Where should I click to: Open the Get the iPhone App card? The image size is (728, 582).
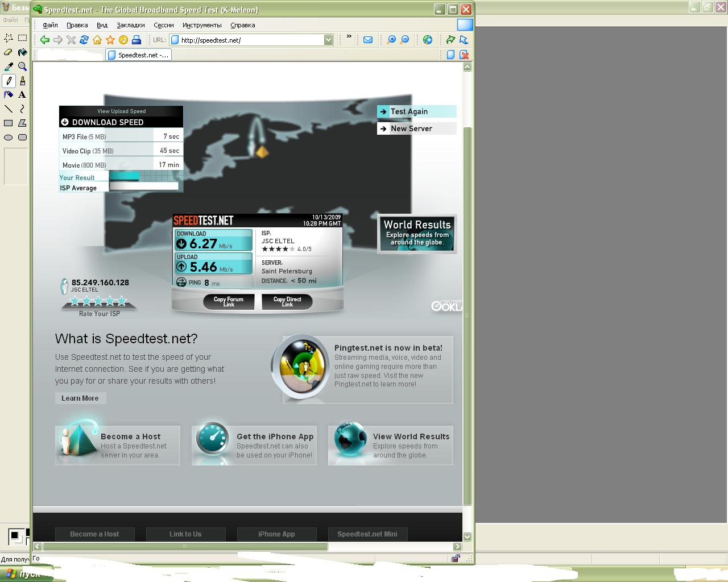(254, 446)
